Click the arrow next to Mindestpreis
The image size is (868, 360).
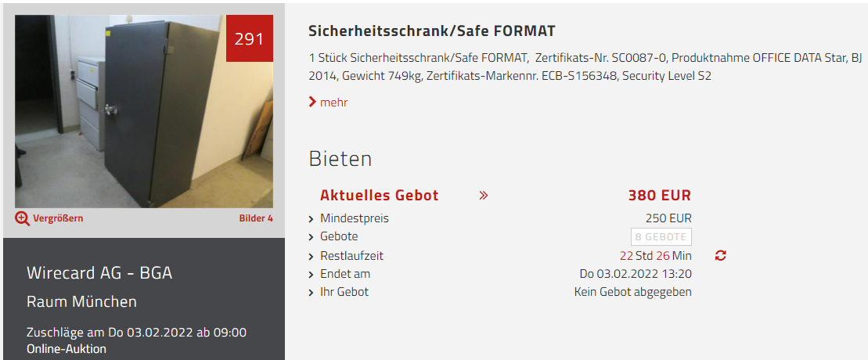coord(312,219)
